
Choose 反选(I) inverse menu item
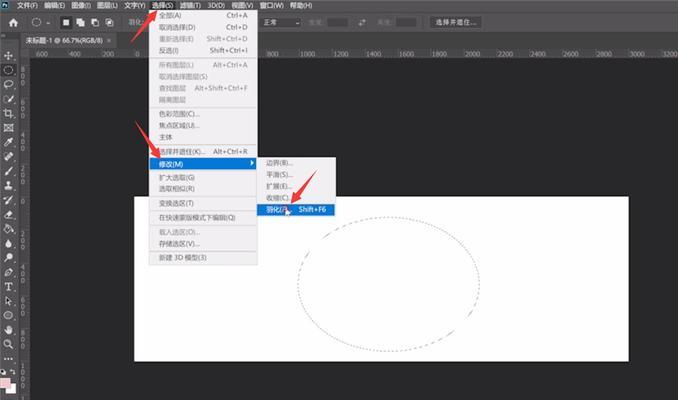click(203, 51)
